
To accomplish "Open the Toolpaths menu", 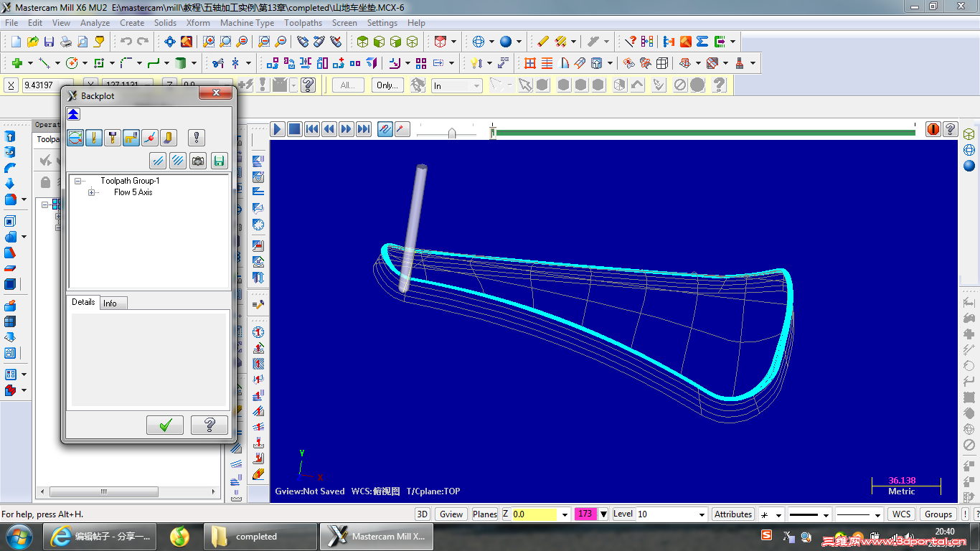I will point(303,23).
